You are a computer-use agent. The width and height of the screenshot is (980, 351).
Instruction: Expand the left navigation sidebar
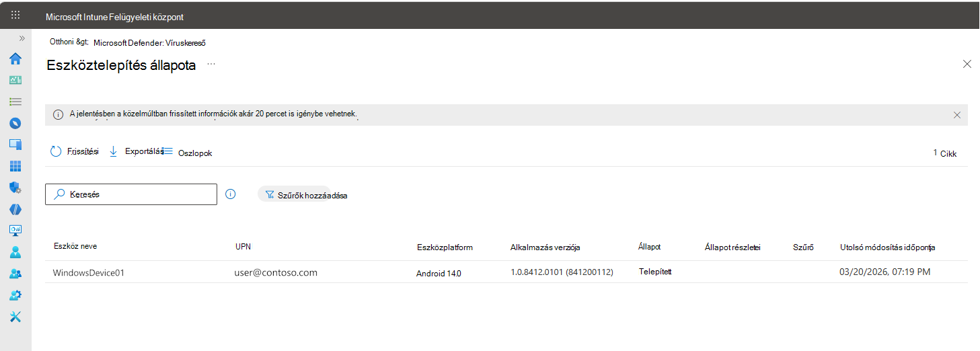[x=22, y=38]
